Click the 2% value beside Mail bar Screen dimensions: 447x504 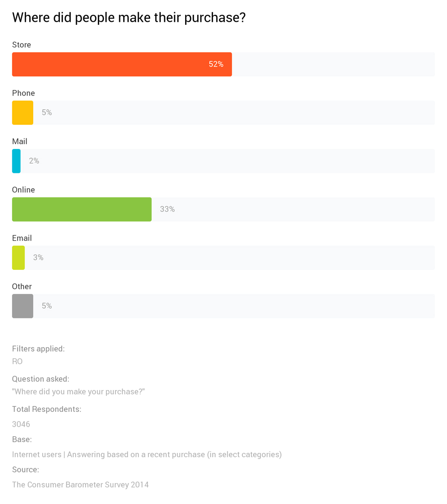(x=34, y=161)
